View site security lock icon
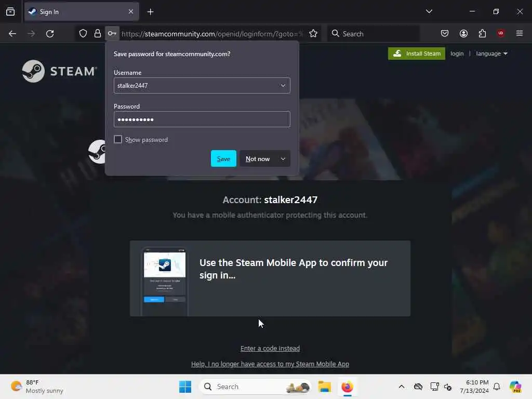The width and height of the screenshot is (532, 399). (x=98, y=33)
